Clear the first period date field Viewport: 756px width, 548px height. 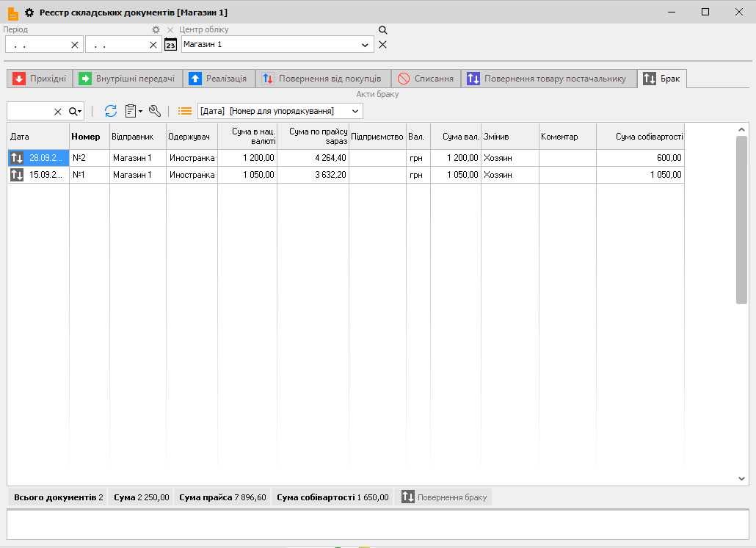click(74, 45)
